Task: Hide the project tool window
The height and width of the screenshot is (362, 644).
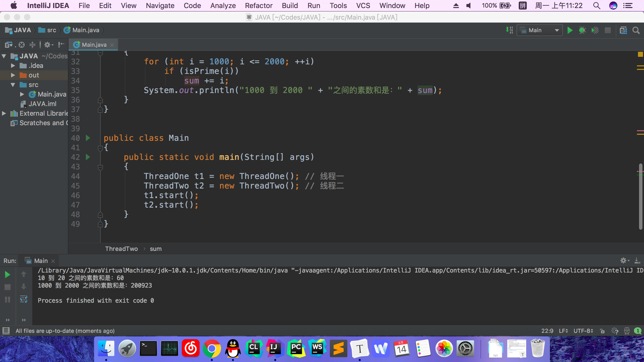Action: pos(61,45)
